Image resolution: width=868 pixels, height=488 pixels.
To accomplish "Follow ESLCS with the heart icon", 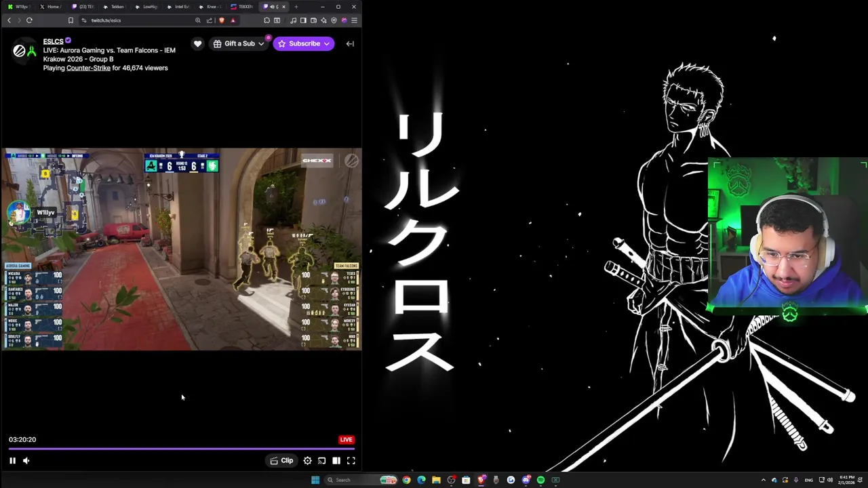I will tap(197, 43).
